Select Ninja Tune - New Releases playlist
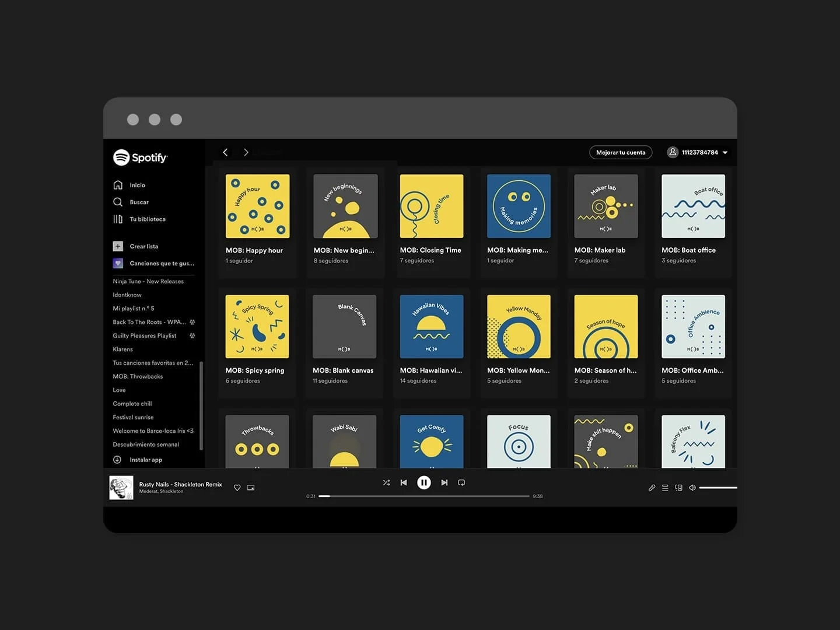The width and height of the screenshot is (840, 630). click(148, 281)
